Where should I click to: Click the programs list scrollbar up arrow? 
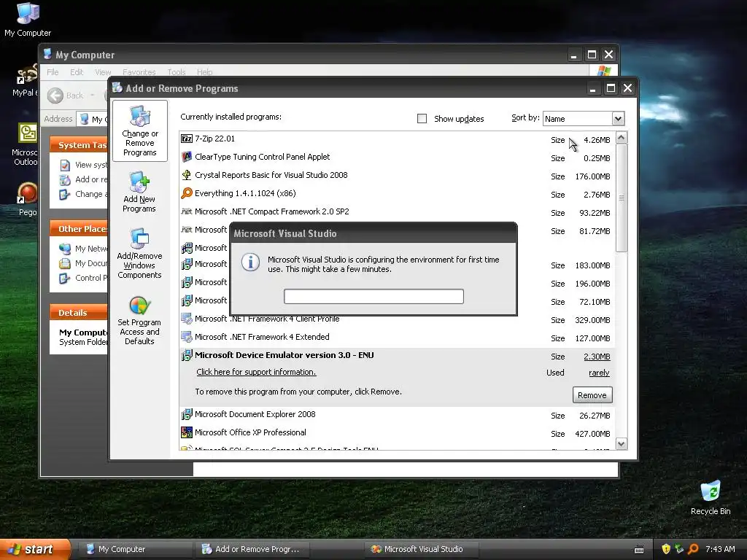coord(622,138)
